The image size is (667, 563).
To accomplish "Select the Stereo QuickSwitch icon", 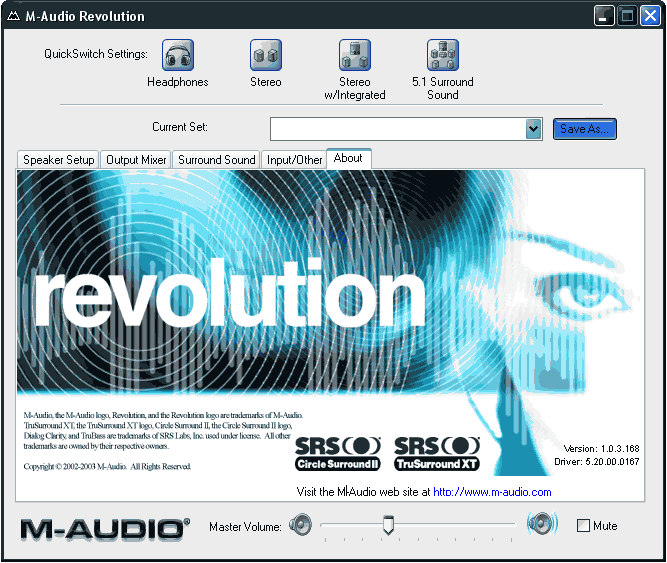I will pyautogui.click(x=266, y=55).
